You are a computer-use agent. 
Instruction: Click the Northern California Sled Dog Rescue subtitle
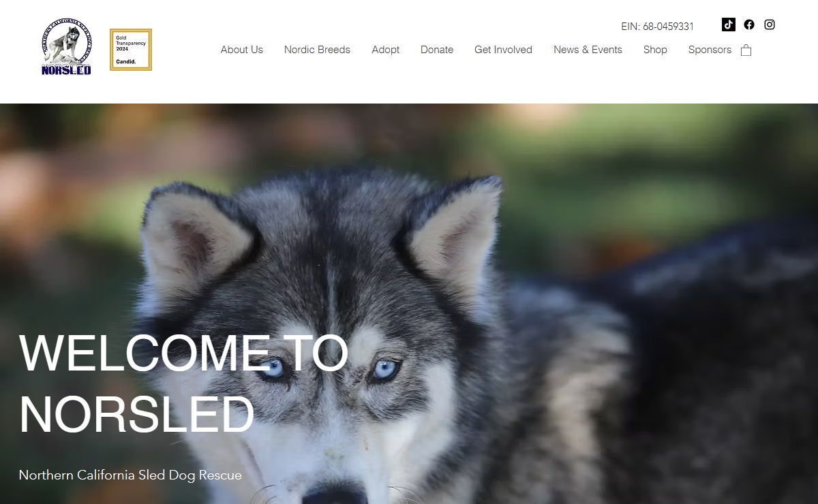[x=130, y=475]
